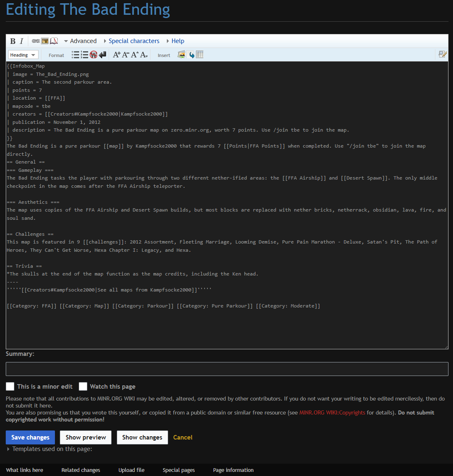Viewport: 453px width, 476px height.
Task: Apply italic formatting to text
Action: click(22, 41)
